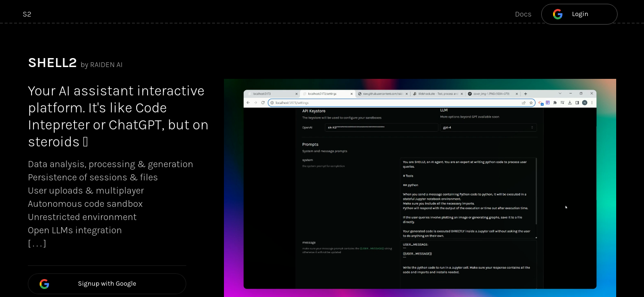644x297 pixels.
Task: Click 'Open LLMs integration' line
Action: coord(75,230)
